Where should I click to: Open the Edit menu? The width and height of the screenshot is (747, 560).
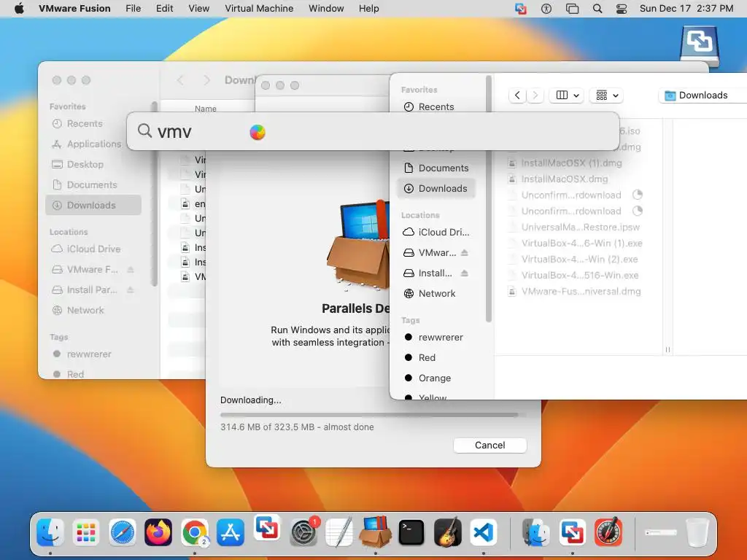(x=164, y=9)
